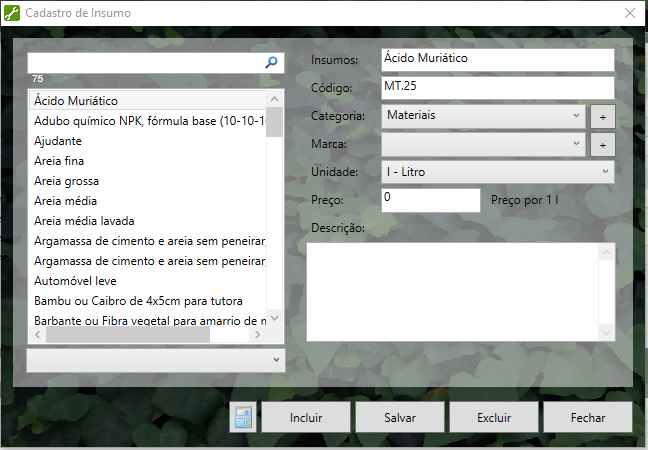Expand the Unidade dropdown
Viewport: 648px width, 450px height.
pos(497,173)
